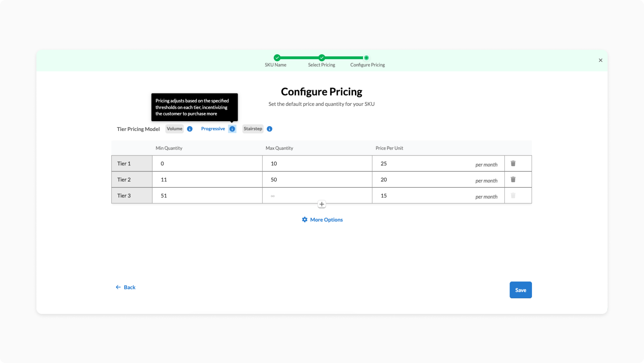The image size is (644, 363).
Task: Click the Progressive info icon
Action: pyautogui.click(x=232, y=129)
